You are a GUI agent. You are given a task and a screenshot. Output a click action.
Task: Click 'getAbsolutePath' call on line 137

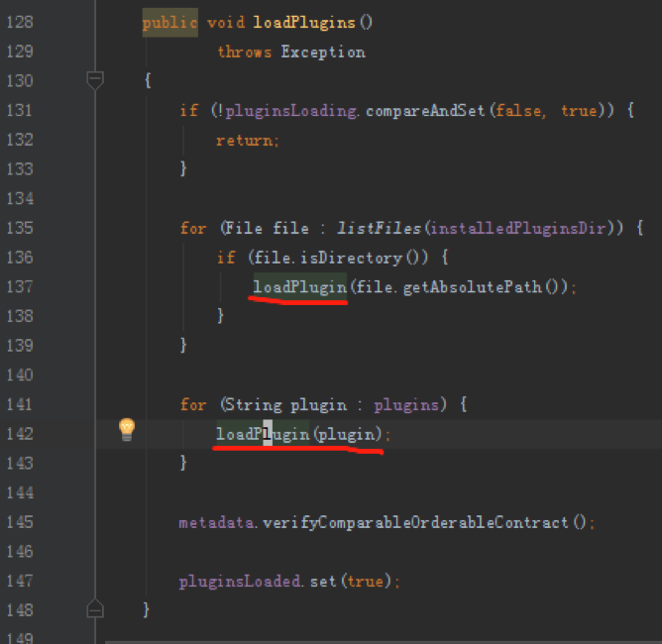(x=473, y=287)
